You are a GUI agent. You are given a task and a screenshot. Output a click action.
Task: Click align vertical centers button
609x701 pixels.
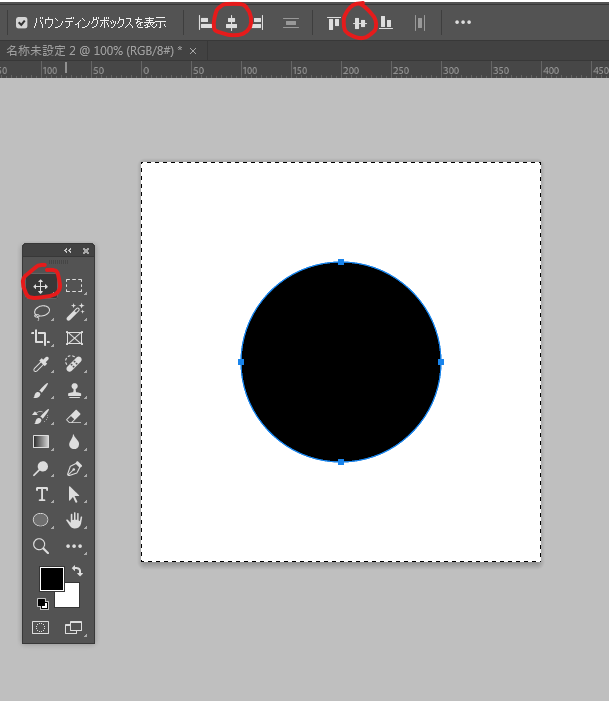click(x=360, y=22)
